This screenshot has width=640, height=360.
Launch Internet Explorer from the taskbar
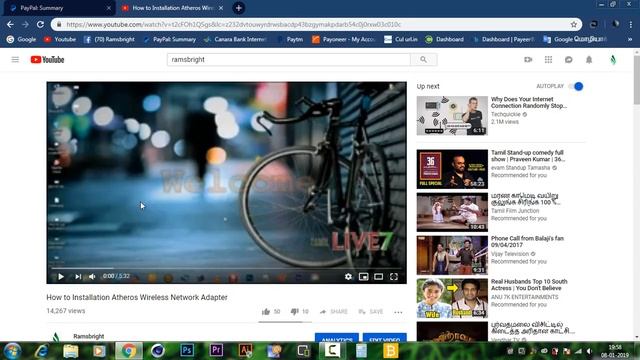(42, 351)
